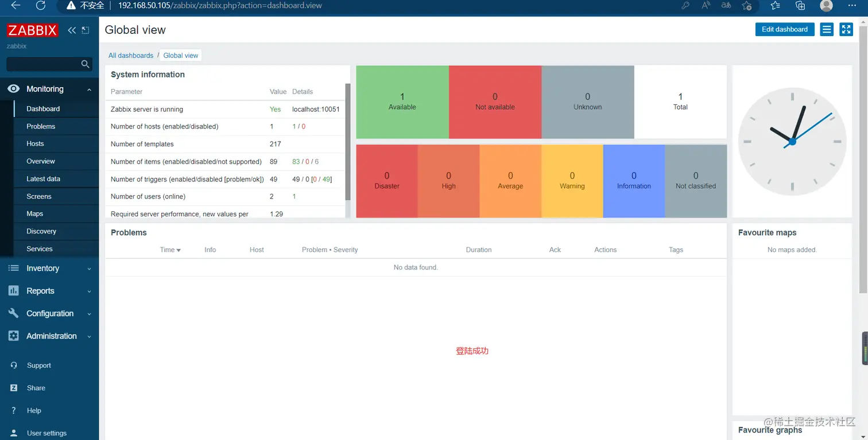Click the Inventory list icon
868x440 pixels.
14,268
